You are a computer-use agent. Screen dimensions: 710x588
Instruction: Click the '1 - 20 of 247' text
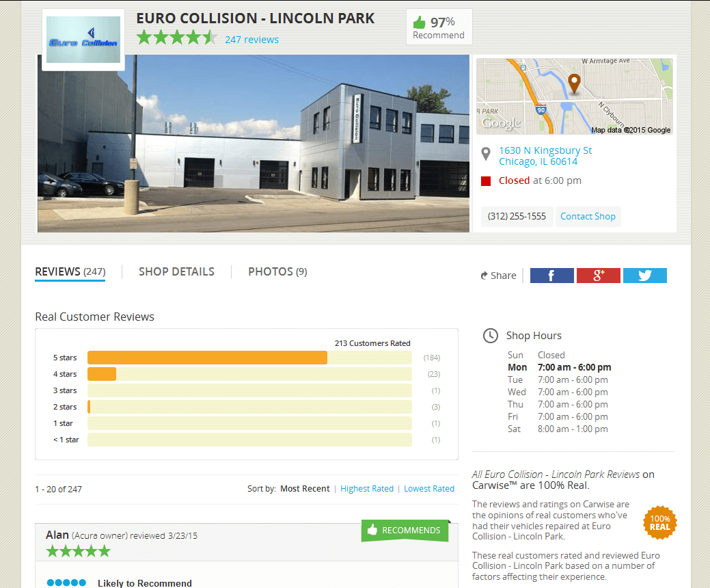[58, 490]
